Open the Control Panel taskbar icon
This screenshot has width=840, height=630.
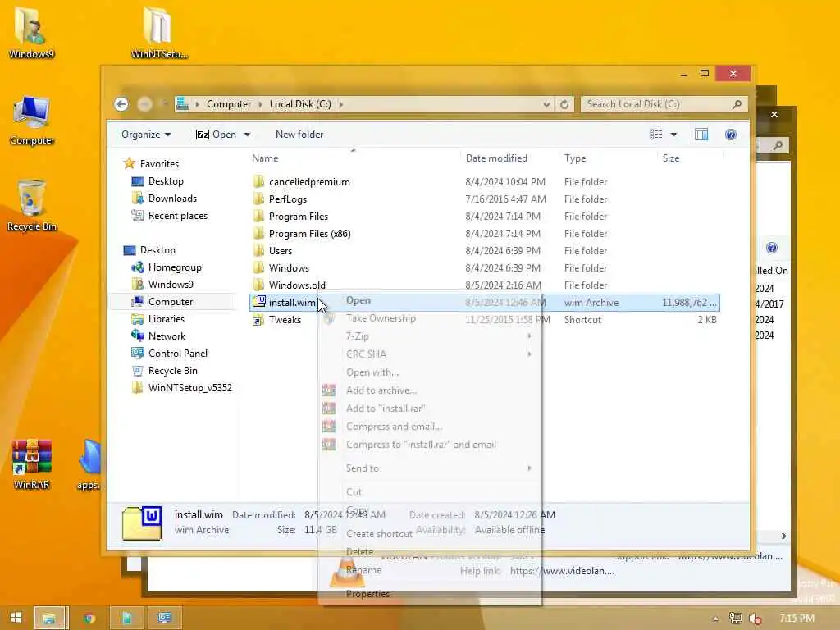point(164,618)
